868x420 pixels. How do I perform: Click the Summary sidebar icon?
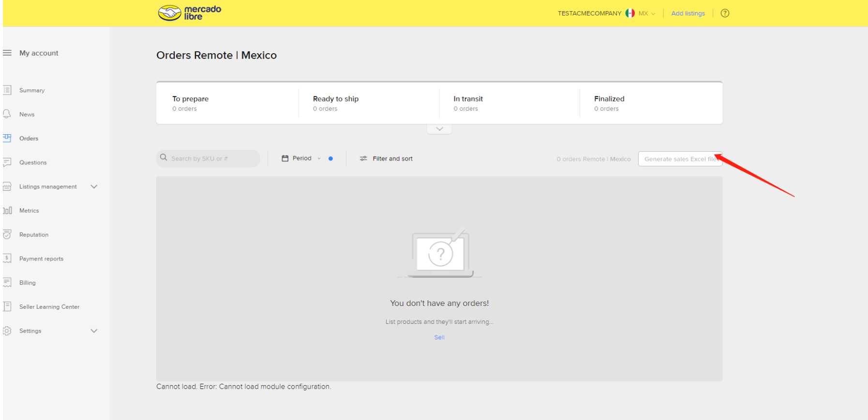click(7, 90)
